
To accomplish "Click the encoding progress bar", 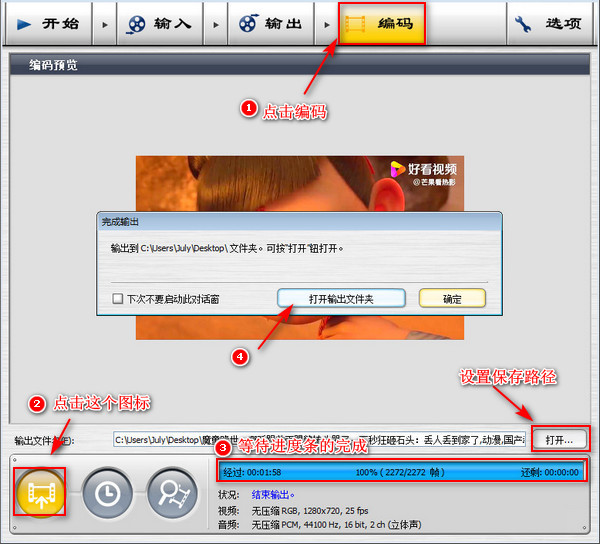I will (x=401, y=472).
